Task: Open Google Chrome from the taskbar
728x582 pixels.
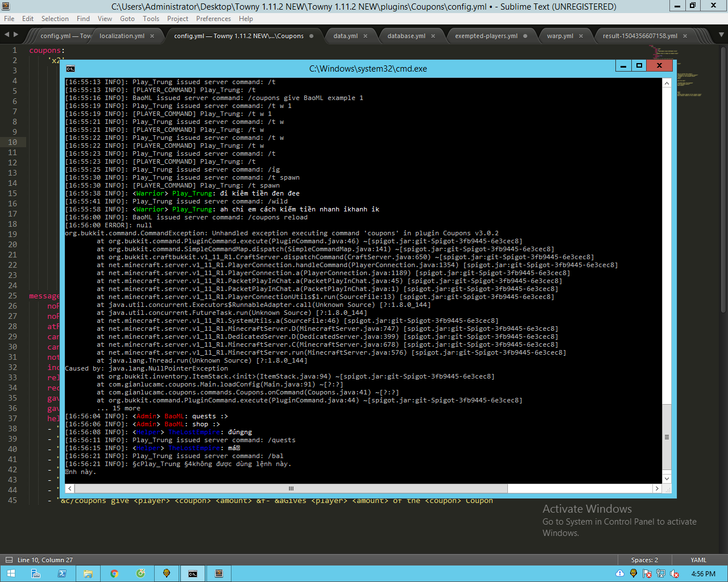Action: click(114, 573)
